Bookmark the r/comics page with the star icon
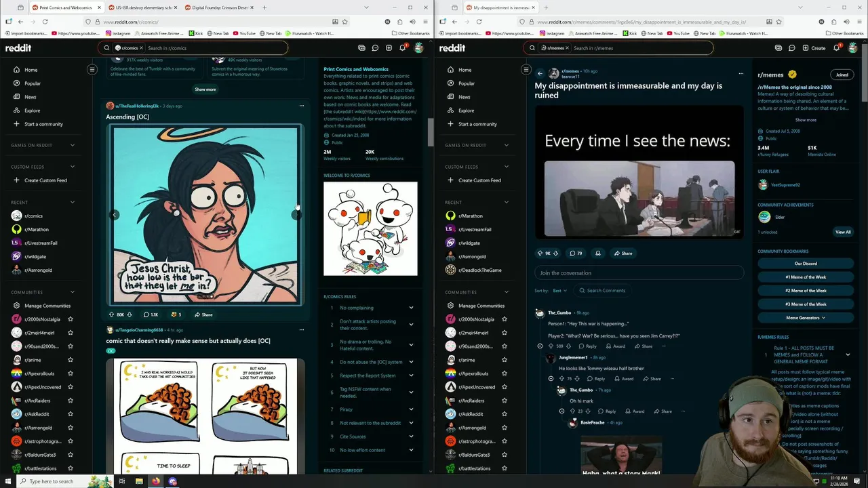This screenshot has width=868, height=488. coord(344,22)
